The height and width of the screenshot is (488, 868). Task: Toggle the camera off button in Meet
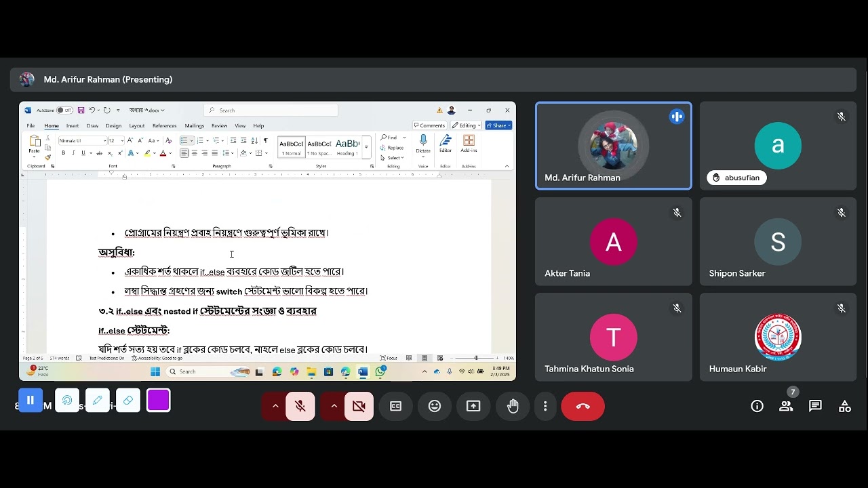coord(359,406)
